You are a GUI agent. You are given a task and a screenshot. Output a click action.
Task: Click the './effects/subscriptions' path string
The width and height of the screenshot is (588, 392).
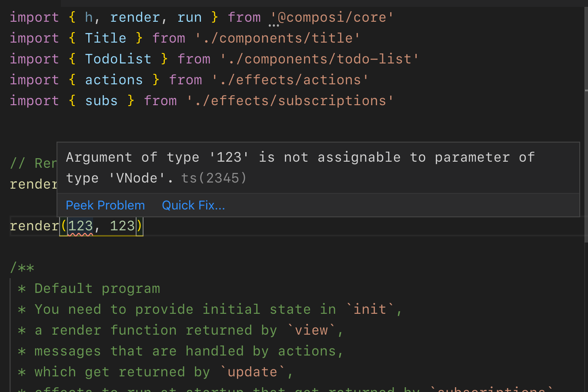[290, 101]
